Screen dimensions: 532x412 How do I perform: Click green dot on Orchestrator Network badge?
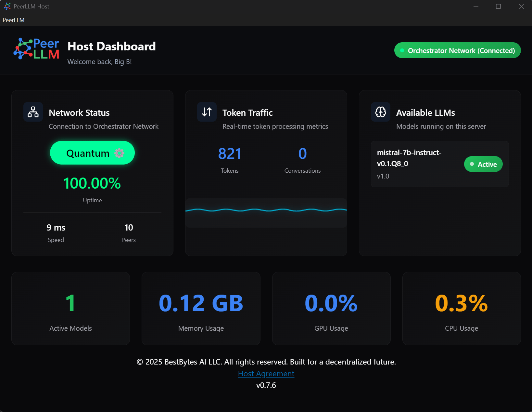pos(402,50)
